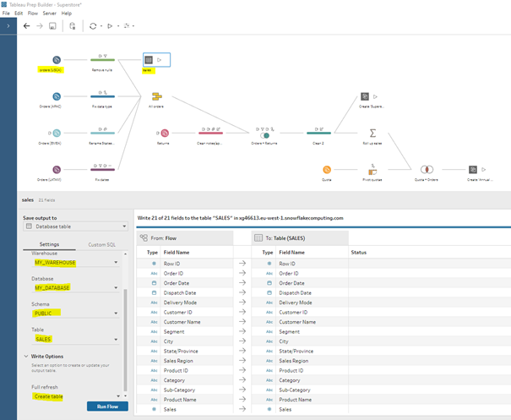
Task: Select the Remove nulls clean step
Action: coord(102,60)
